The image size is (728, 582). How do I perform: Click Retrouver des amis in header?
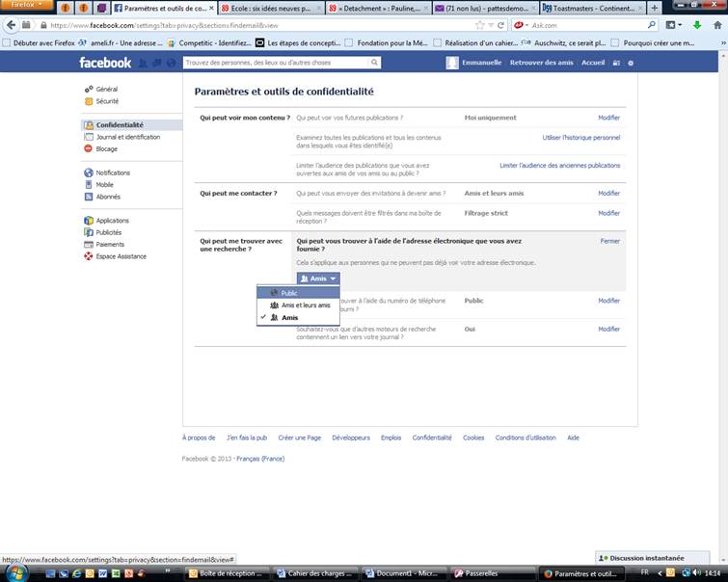(x=541, y=63)
